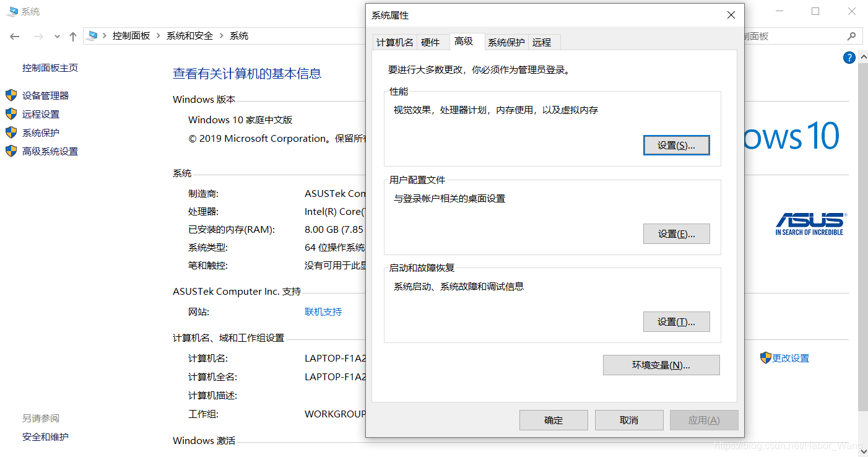Click the up-level arrow in address bar
The height and width of the screenshot is (457, 868).
click(73, 37)
